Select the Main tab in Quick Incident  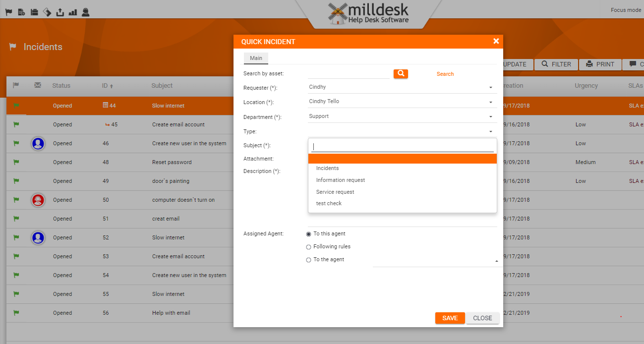256,58
